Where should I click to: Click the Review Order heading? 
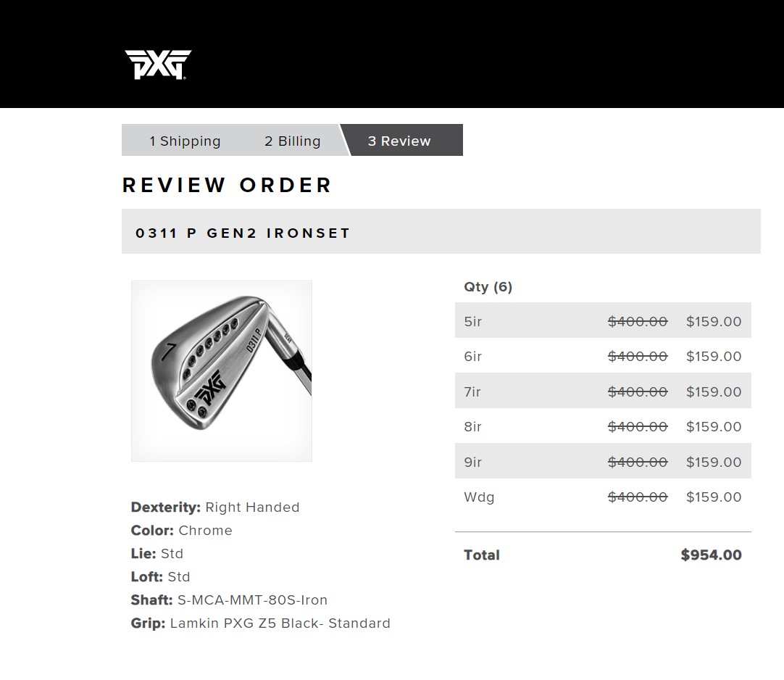point(227,185)
